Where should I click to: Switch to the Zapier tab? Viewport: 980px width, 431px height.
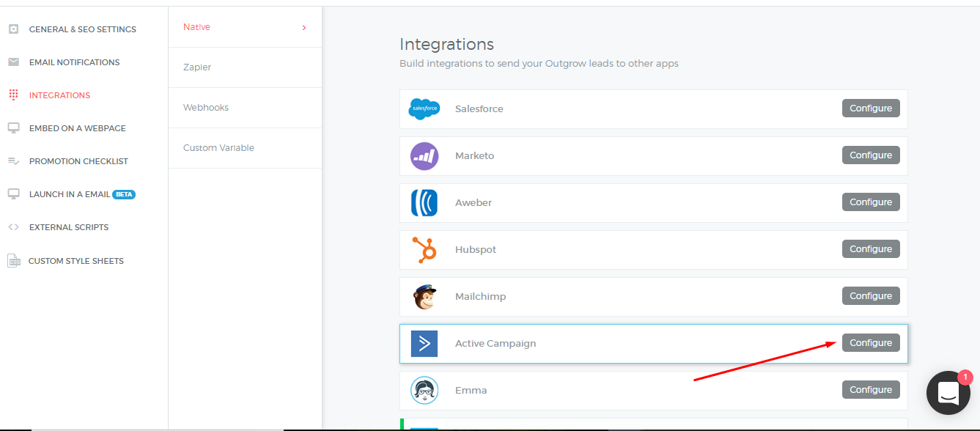pyautogui.click(x=245, y=67)
